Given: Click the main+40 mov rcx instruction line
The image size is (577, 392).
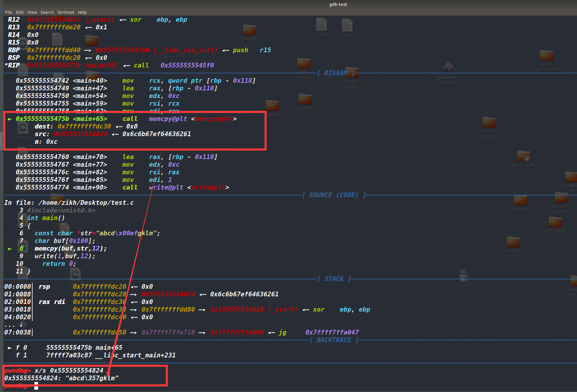Looking at the screenshot, I should 136,80.
